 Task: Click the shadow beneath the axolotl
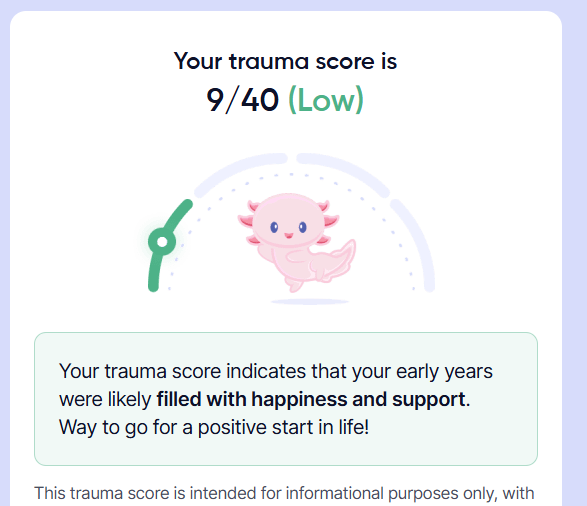click(310, 301)
